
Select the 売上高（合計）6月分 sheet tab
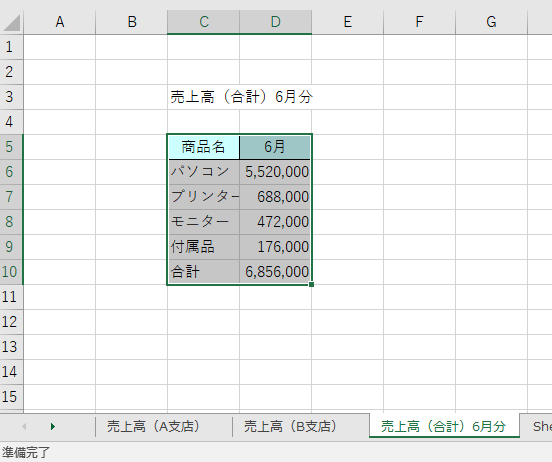coord(444,426)
